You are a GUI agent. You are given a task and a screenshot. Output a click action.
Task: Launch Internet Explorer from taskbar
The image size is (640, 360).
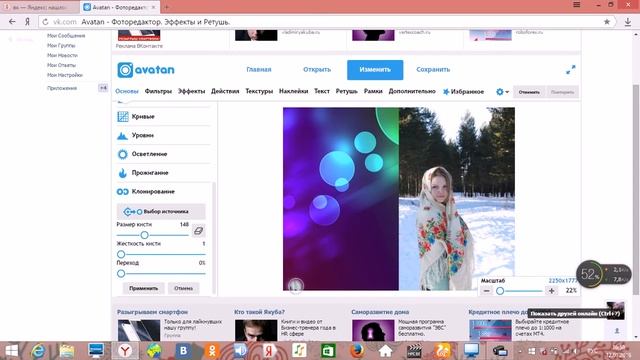pos(38,351)
